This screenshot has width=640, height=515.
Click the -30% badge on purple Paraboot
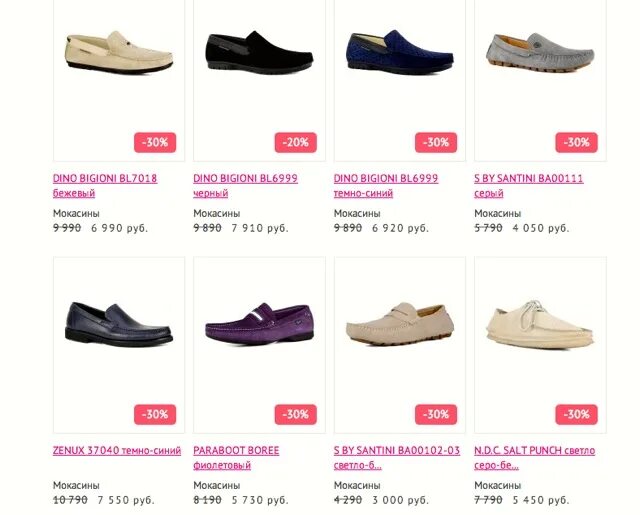[x=296, y=415]
